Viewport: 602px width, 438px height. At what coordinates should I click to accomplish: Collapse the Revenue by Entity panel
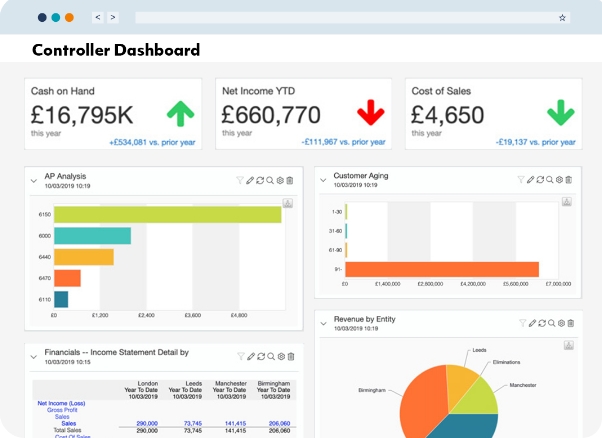323,324
